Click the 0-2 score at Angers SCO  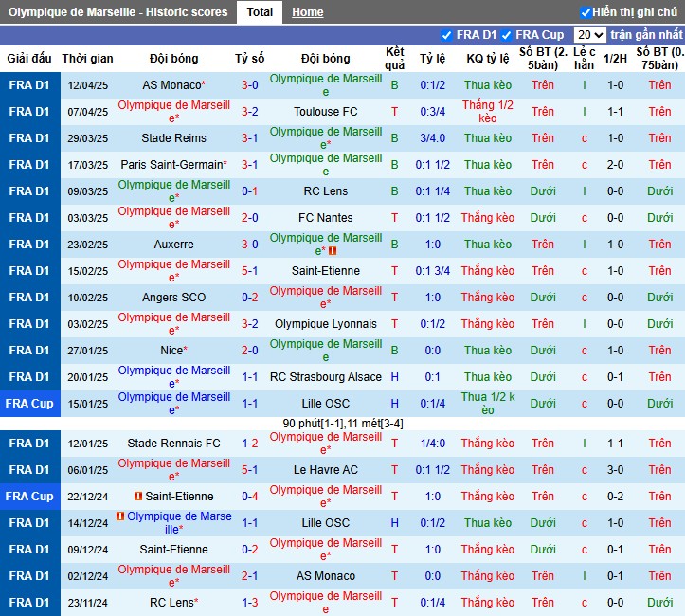coord(250,298)
